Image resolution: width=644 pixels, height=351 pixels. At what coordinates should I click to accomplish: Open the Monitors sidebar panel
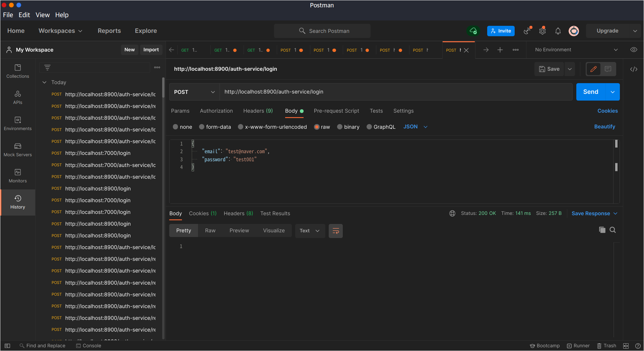pyautogui.click(x=18, y=176)
